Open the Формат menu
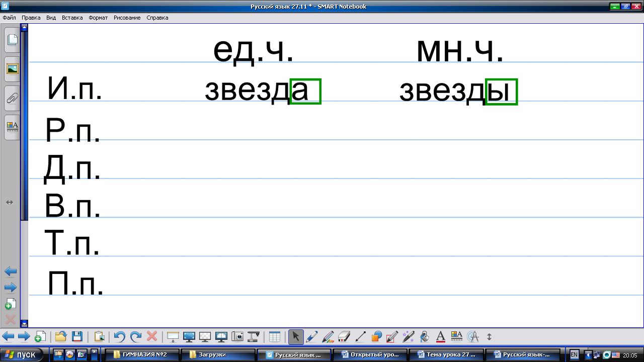Viewport: 644px width, 362px height. pyautogui.click(x=98, y=18)
